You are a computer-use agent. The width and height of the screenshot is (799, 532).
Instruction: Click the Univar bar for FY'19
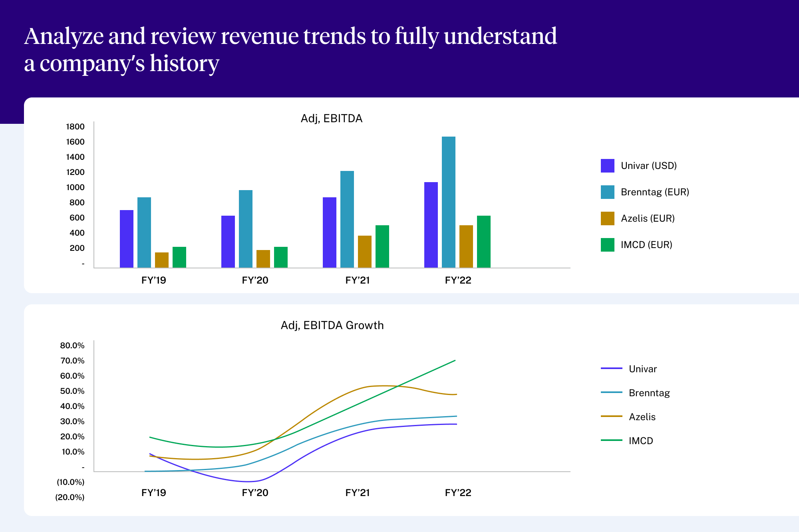click(x=126, y=239)
